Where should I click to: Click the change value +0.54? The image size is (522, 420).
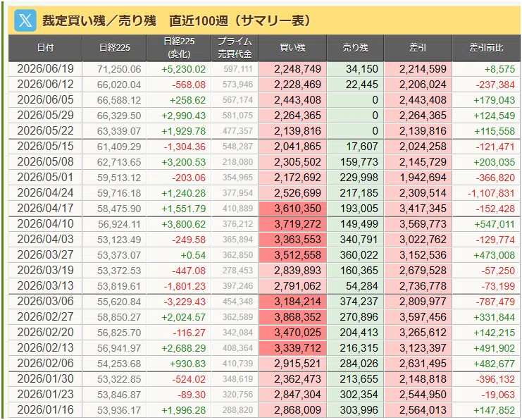click(193, 255)
